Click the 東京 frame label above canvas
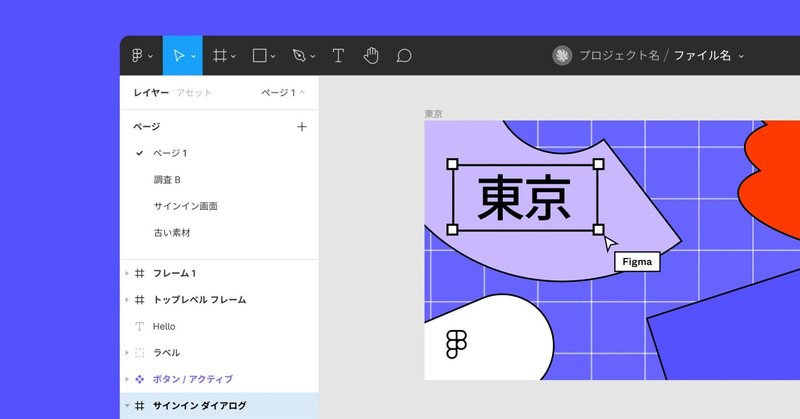 click(x=434, y=114)
